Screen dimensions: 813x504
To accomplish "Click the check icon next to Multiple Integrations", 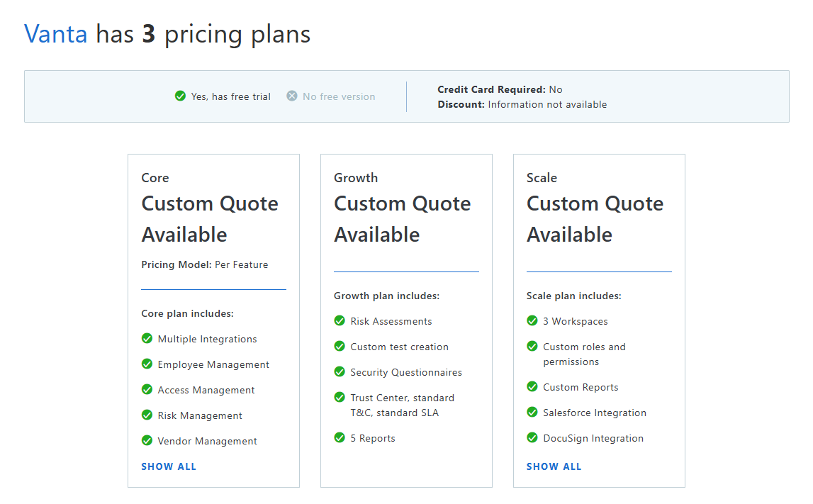I will pyautogui.click(x=147, y=338).
